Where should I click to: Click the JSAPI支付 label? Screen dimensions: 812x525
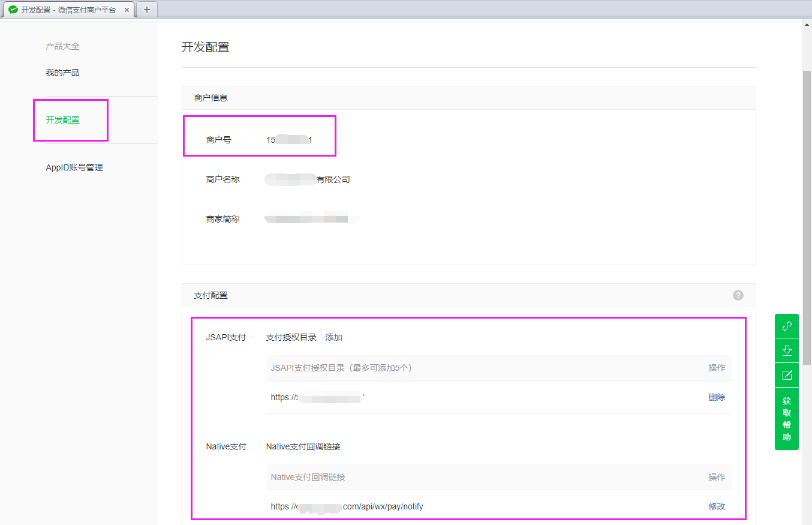[x=226, y=337]
